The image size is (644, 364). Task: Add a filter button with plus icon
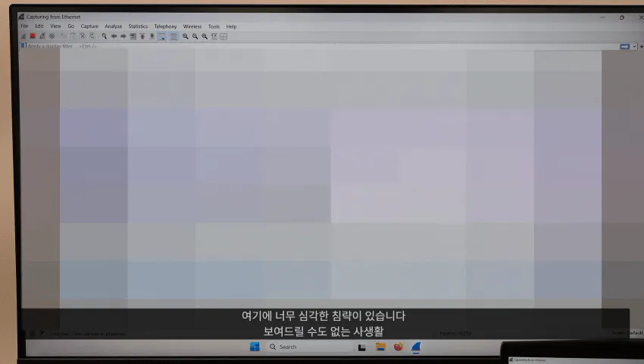pyautogui.click(x=641, y=47)
